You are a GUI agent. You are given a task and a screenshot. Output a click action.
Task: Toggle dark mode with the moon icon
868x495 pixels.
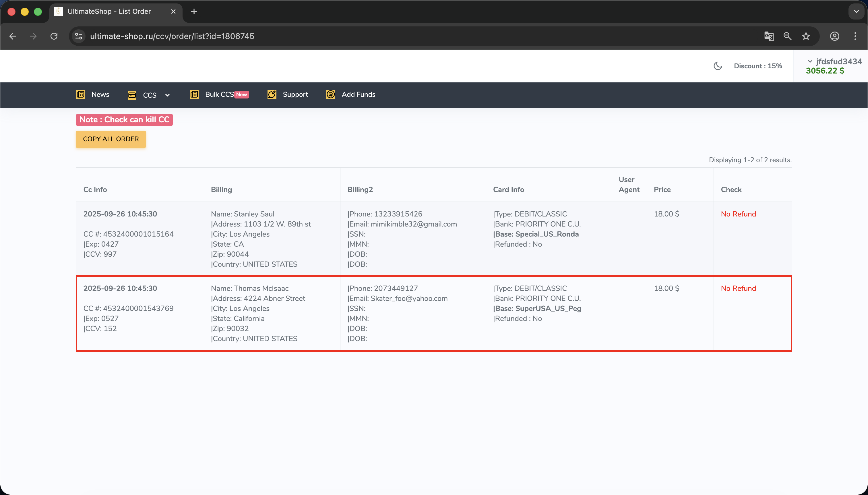(x=718, y=66)
